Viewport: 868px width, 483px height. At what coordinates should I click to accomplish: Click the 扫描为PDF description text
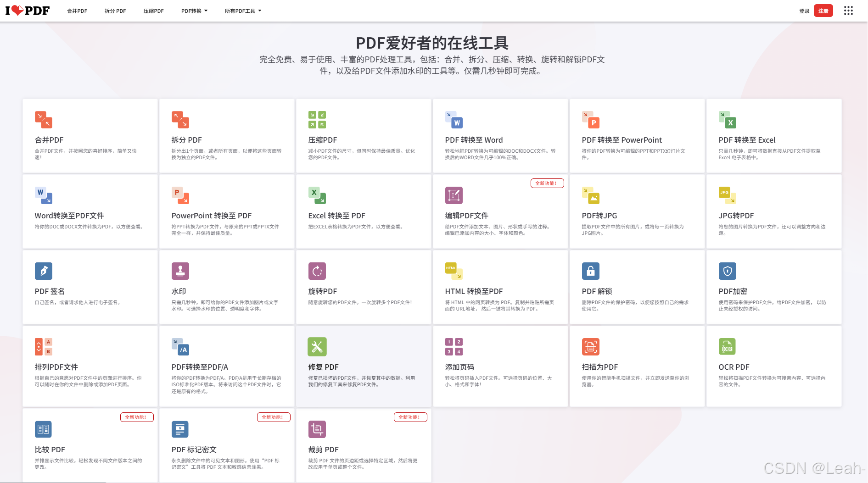[x=636, y=381]
